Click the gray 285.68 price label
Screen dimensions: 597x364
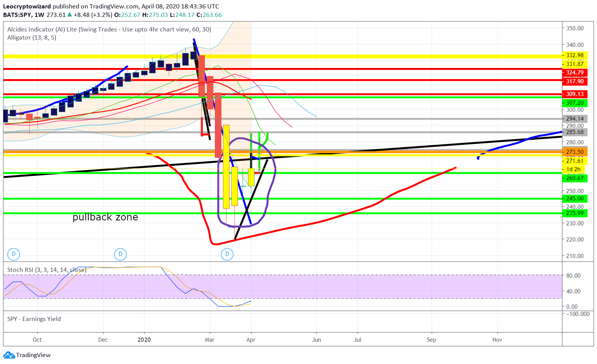(x=575, y=132)
